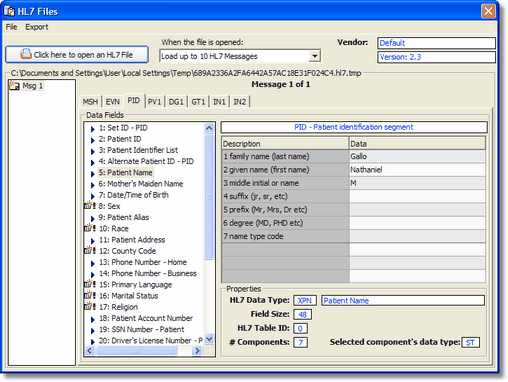Switch to the PV1 segment tab
Image resolution: width=508 pixels, height=382 pixels.
[x=155, y=102]
